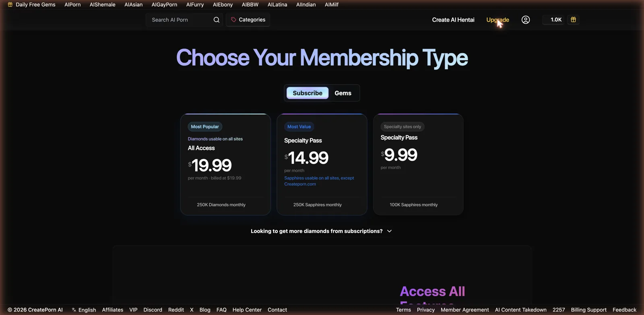644x315 pixels.
Task: Open the Feedback footer link
Action: pyautogui.click(x=624, y=310)
